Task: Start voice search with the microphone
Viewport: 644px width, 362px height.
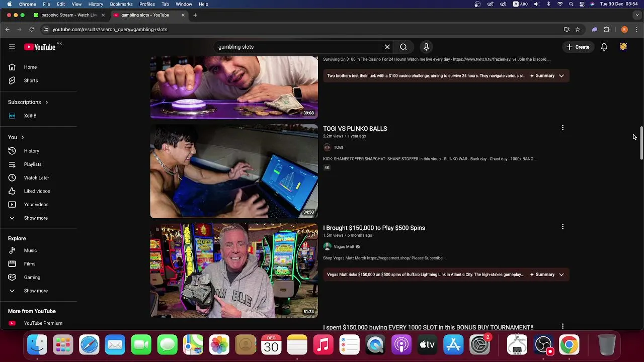Action: click(426, 47)
